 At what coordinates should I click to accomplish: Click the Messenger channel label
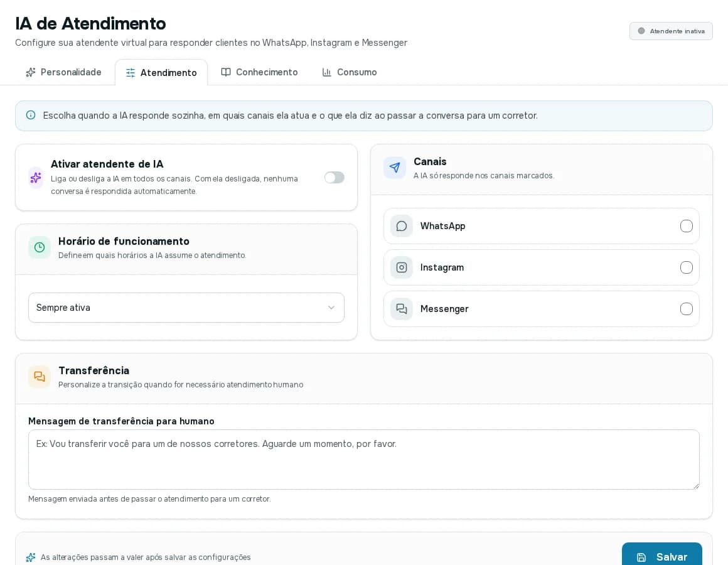tap(444, 309)
